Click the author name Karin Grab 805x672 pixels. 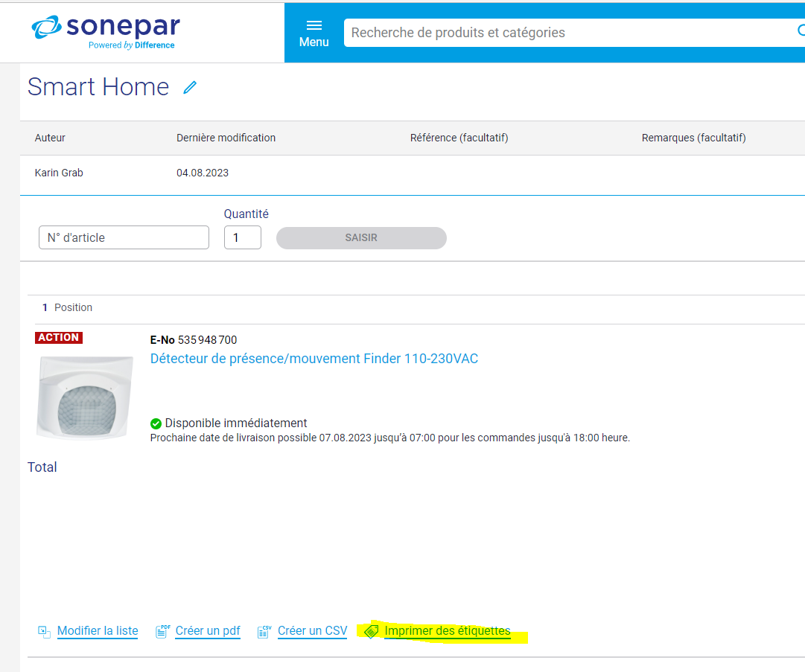[59, 173]
